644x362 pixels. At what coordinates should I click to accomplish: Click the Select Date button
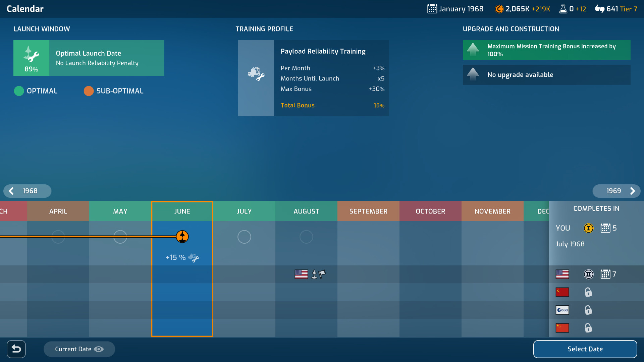pyautogui.click(x=585, y=349)
